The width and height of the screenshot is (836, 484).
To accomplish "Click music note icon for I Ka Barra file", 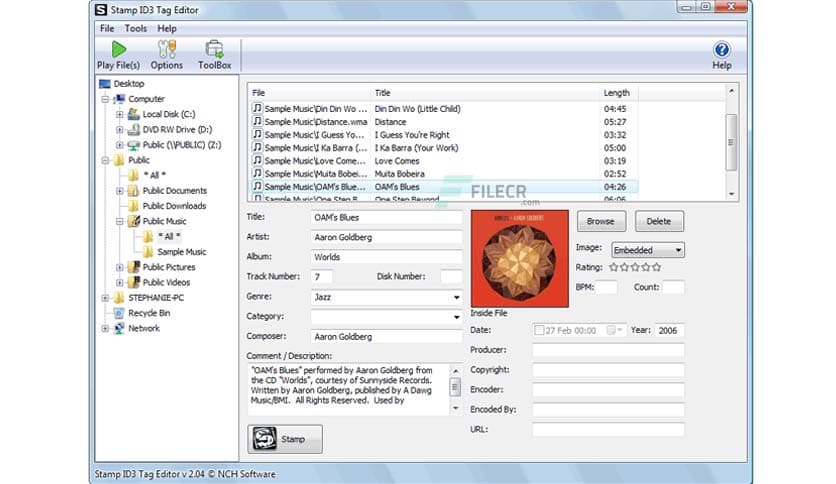I will (258, 148).
